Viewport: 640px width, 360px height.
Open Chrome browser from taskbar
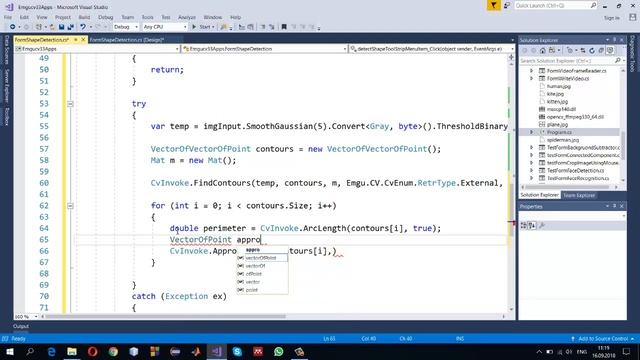pos(113,351)
